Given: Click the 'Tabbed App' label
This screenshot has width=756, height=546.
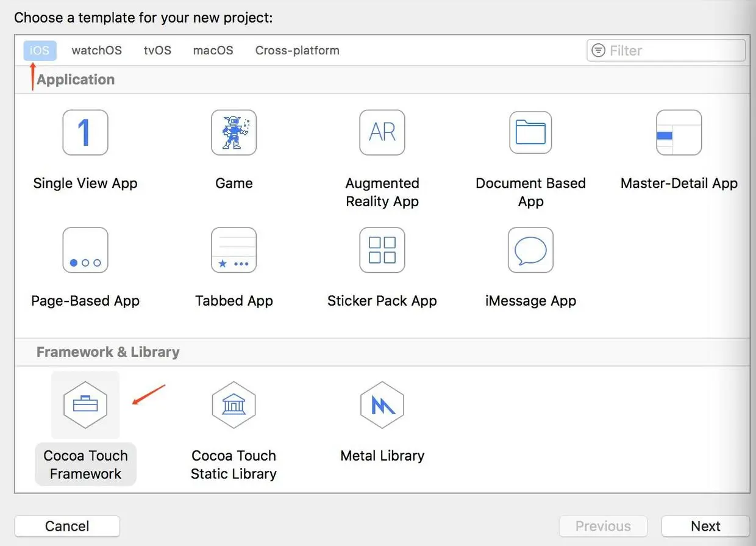Looking at the screenshot, I should point(234,301).
